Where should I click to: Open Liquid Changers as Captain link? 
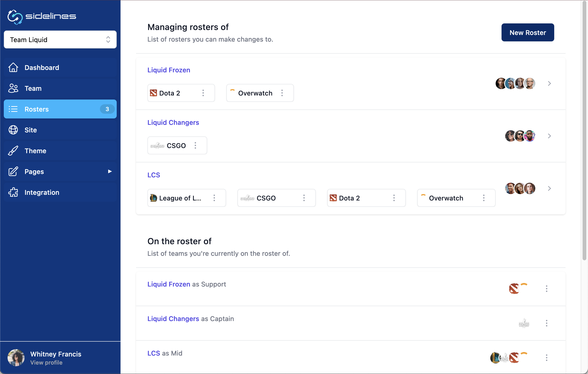coord(173,319)
